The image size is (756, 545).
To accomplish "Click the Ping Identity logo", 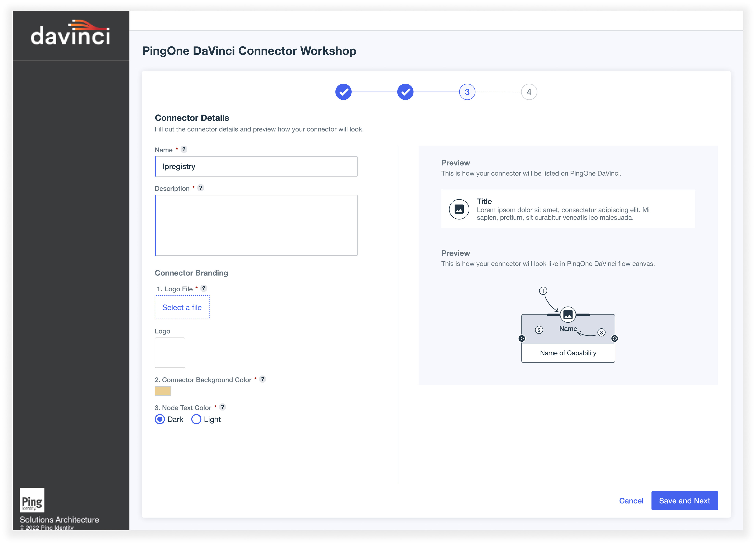I will [x=32, y=500].
